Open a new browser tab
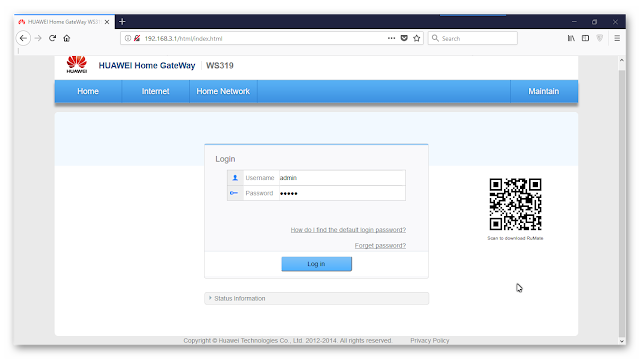The height and width of the screenshot is (362, 640). click(x=122, y=22)
